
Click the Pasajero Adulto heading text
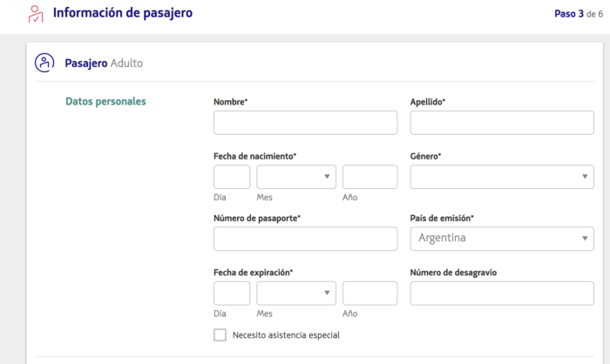pyautogui.click(x=104, y=63)
